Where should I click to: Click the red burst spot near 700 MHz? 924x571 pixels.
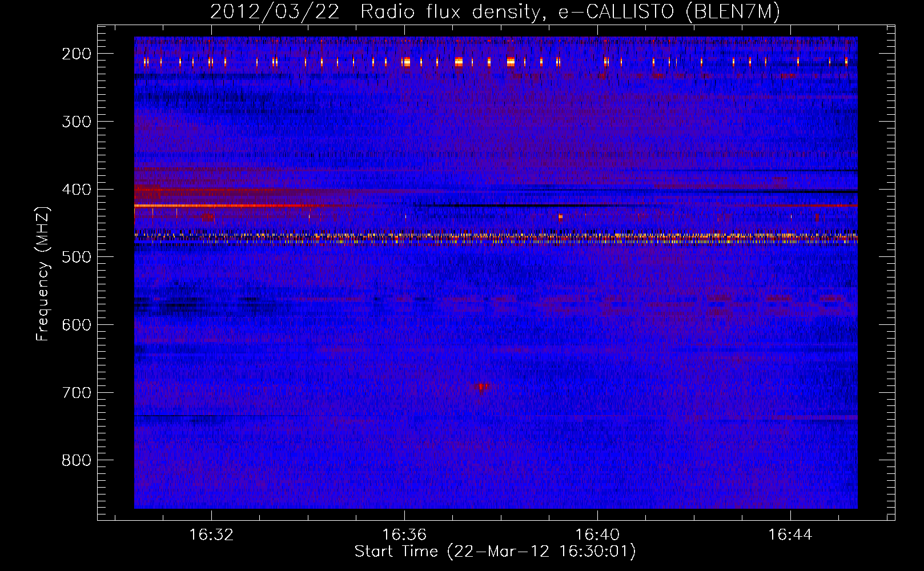[482, 387]
